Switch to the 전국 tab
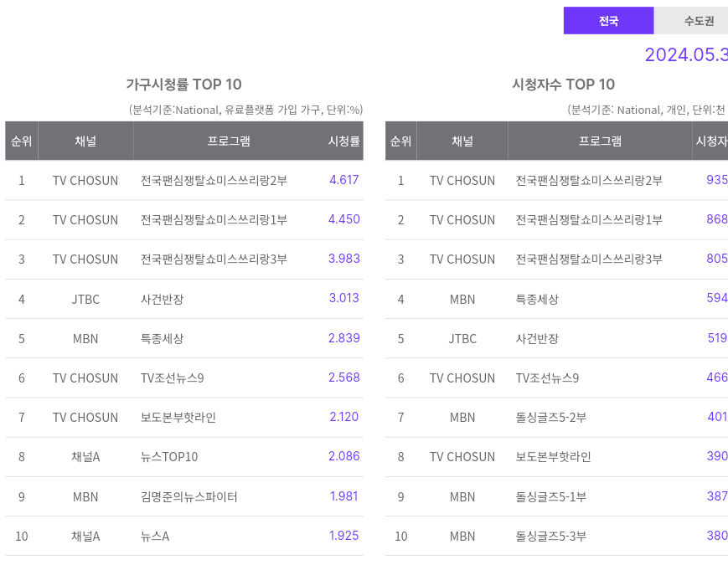This screenshot has height=565, width=728. [x=609, y=20]
